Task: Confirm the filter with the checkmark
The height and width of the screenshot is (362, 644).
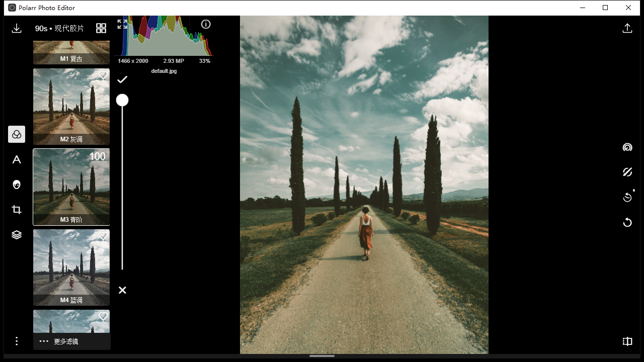Action: tap(122, 79)
